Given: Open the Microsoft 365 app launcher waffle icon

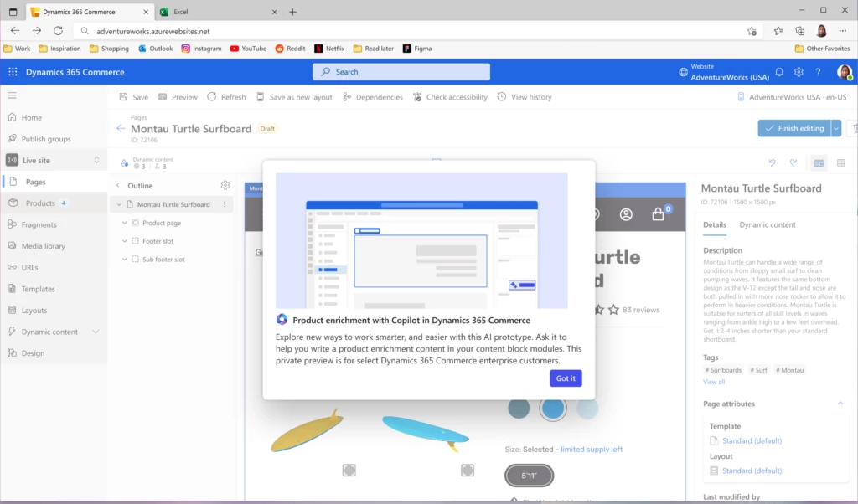Looking at the screenshot, I should click(12, 72).
